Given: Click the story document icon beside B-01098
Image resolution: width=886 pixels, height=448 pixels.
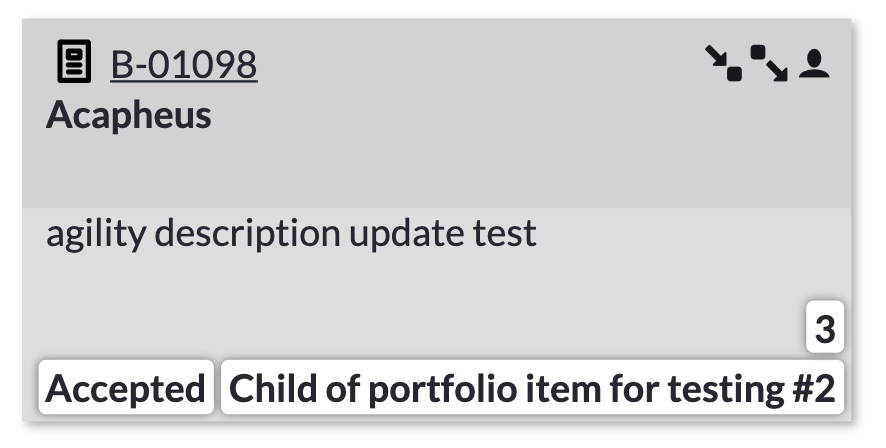Looking at the screenshot, I should point(74,61).
